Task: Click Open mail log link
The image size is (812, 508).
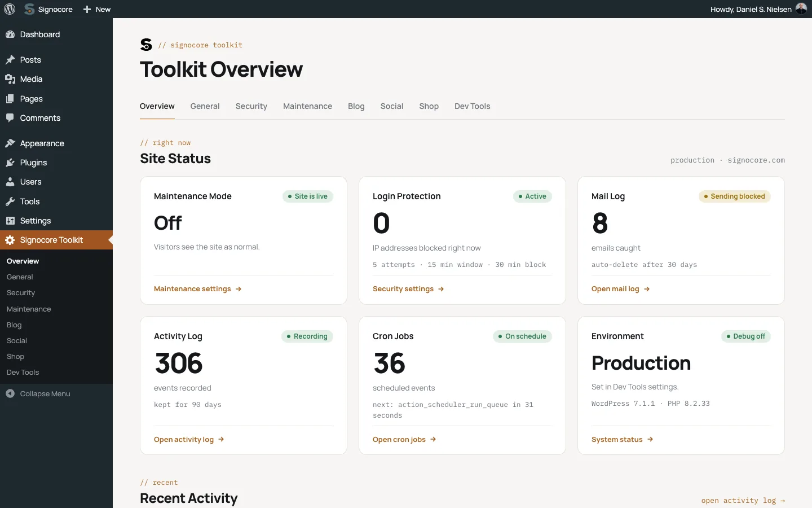Action: 621,289
